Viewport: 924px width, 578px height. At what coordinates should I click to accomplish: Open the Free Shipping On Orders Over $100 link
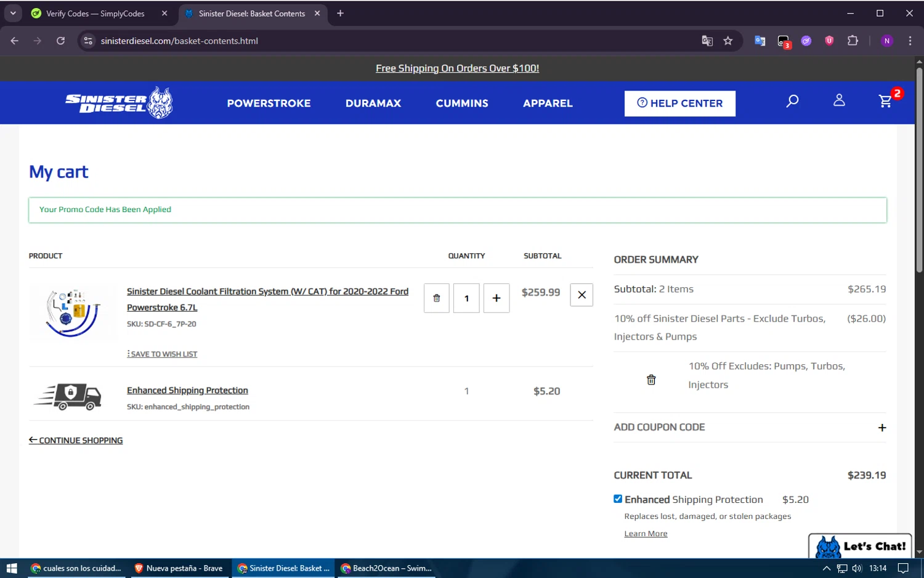(x=457, y=68)
